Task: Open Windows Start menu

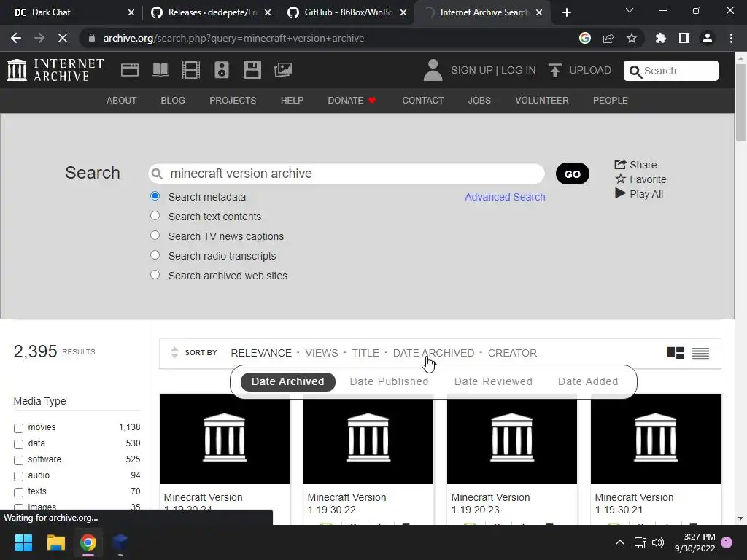Action: [x=23, y=542]
